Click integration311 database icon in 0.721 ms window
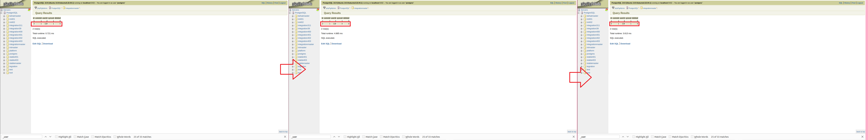Image resolution: width=868 pixels, height=140 pixels. [7, 25]
